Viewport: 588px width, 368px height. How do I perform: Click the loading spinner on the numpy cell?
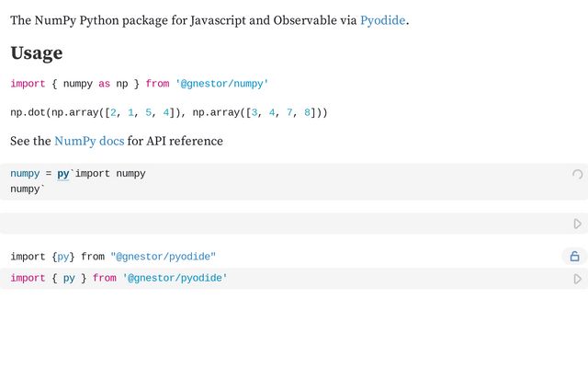578,174
